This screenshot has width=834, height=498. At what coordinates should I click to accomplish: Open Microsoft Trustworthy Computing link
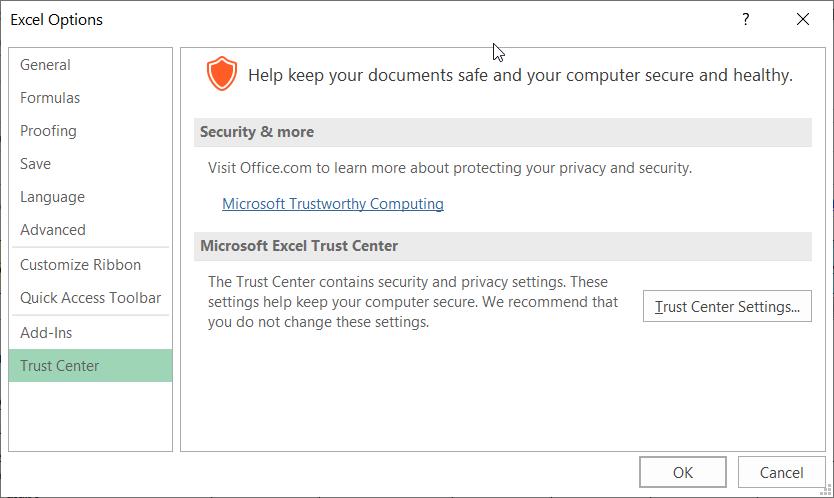click(333, 204)
